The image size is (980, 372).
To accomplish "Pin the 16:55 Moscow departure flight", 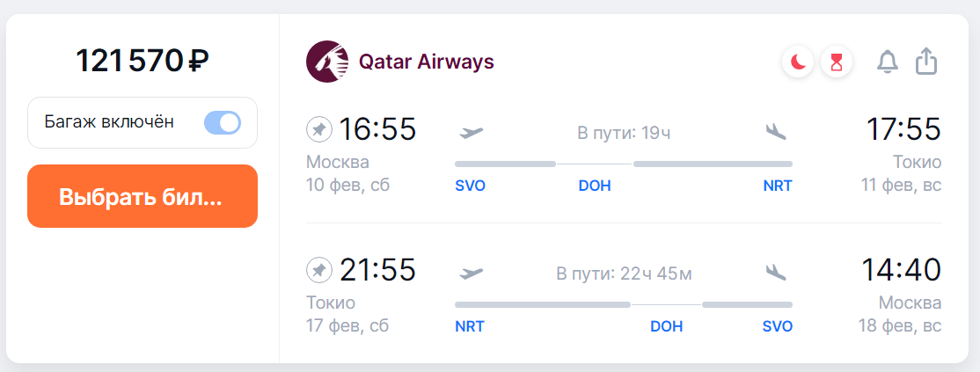I will (319, 130).
